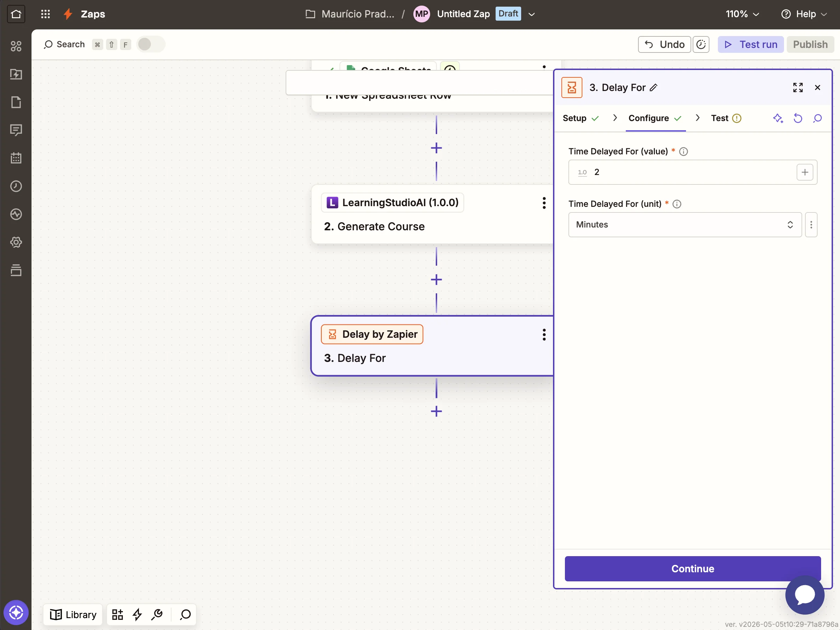Open the Mauricio Prad... folder breadcrumb
This screenshot has width=840, height=630.
click(x=350, y=14)
